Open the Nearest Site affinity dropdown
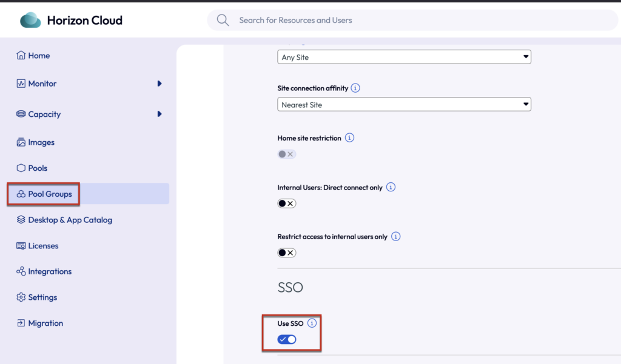The image size is (621, 364). coord(404,105)
